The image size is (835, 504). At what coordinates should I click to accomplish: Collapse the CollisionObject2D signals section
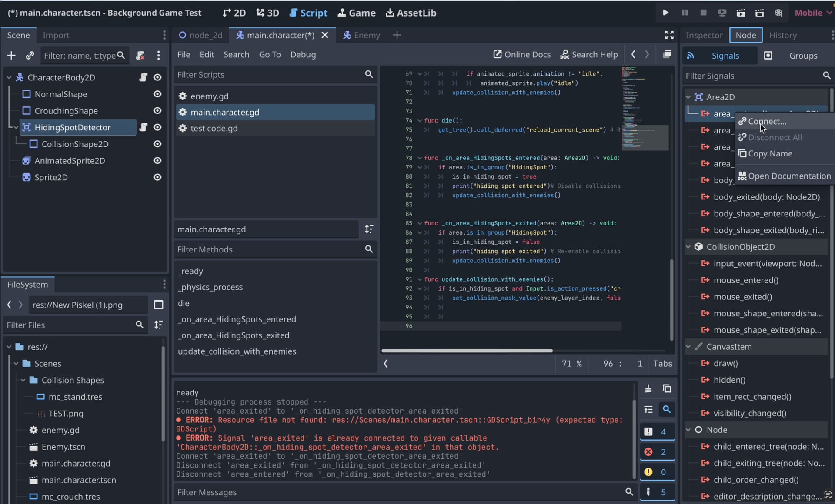(x=688, y=247)
